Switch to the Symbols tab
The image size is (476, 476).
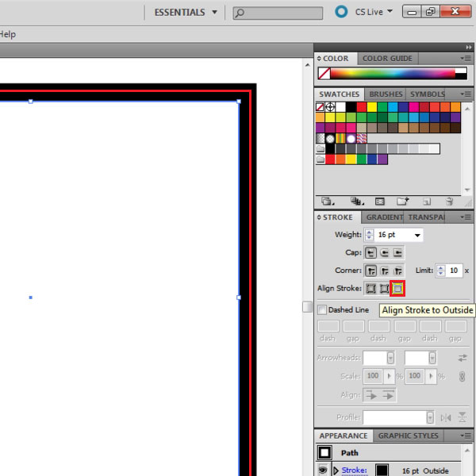point(427,94)
